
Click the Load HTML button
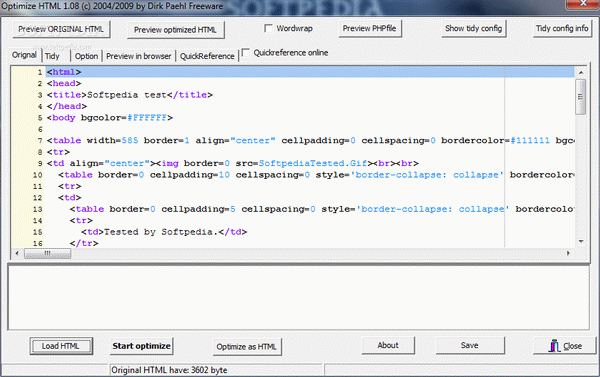click(61, 346)
